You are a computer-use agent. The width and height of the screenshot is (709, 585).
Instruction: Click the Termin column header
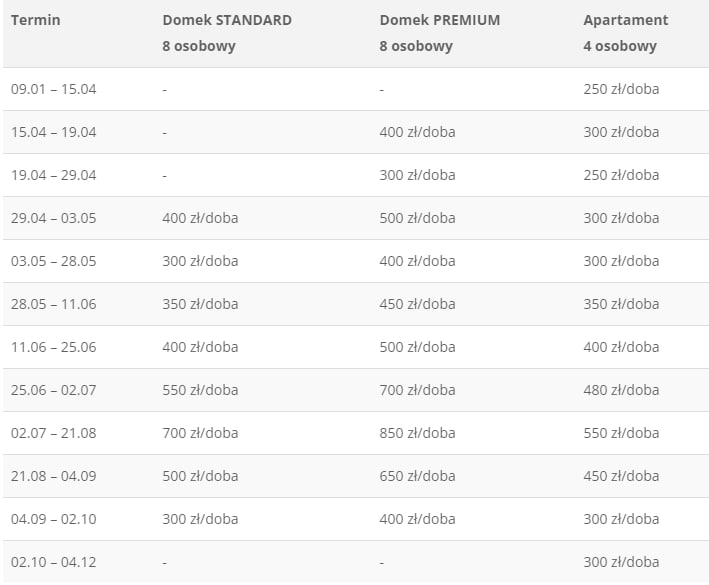(36, 20)
